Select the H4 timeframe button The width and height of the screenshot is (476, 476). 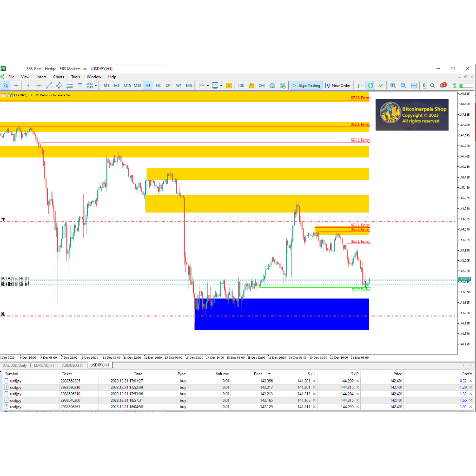(158, 86)
